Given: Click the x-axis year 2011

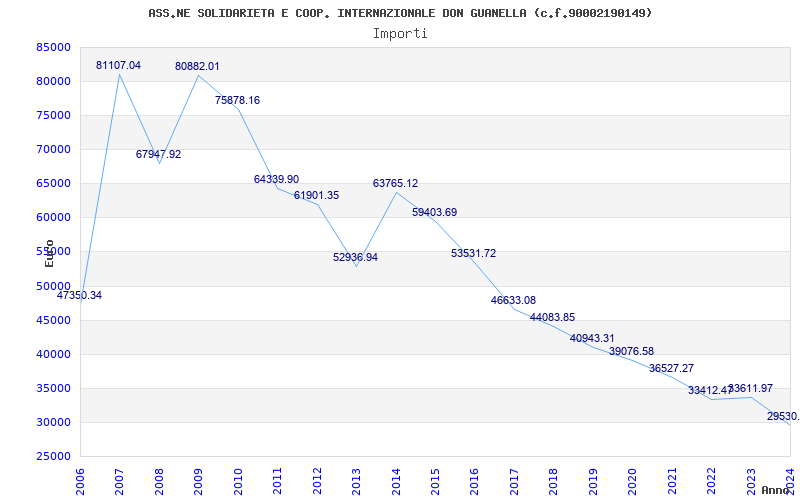Looking at the screenshot, I should pyautogui.click(x=278, y=481).
